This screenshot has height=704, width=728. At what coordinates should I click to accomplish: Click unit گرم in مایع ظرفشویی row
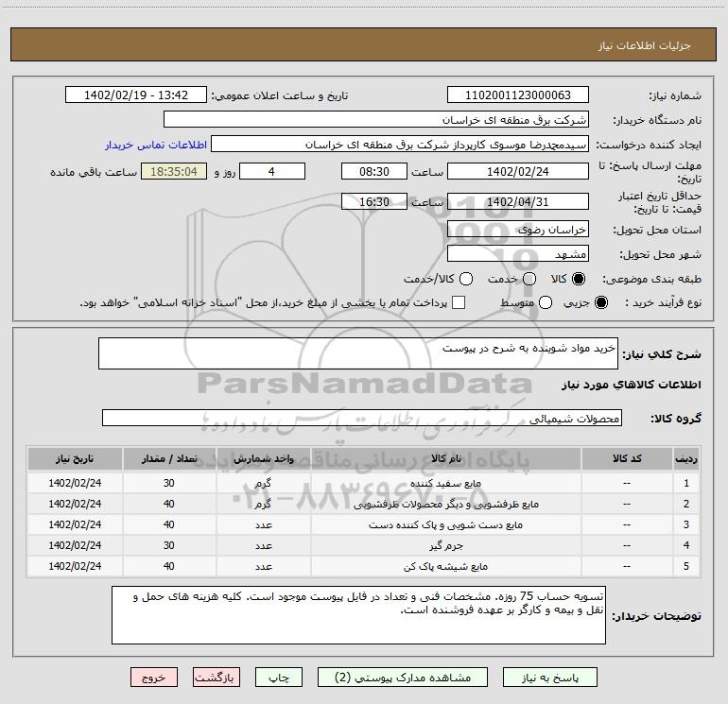click(263, 504)
